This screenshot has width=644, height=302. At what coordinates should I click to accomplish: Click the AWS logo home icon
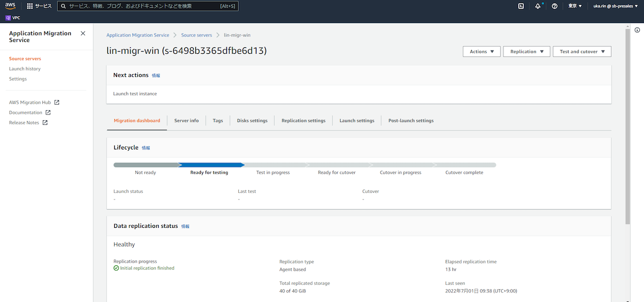tap(11, 6)
